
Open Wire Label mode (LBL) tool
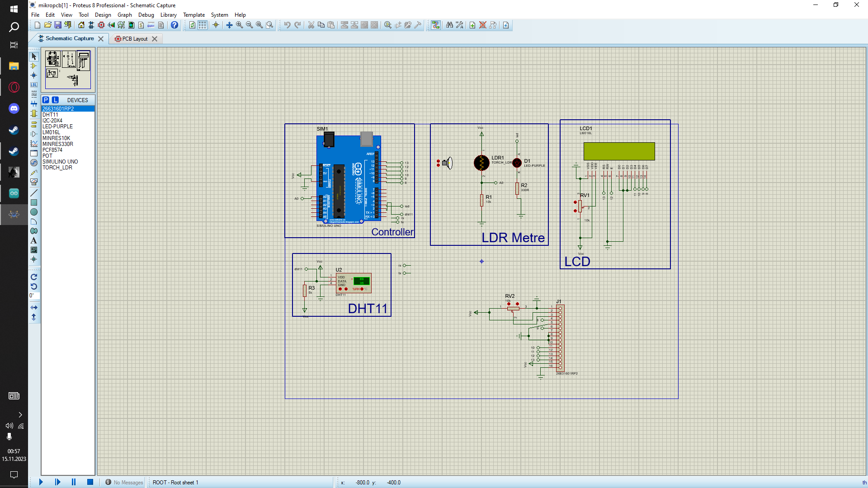[x=33, y=85]
